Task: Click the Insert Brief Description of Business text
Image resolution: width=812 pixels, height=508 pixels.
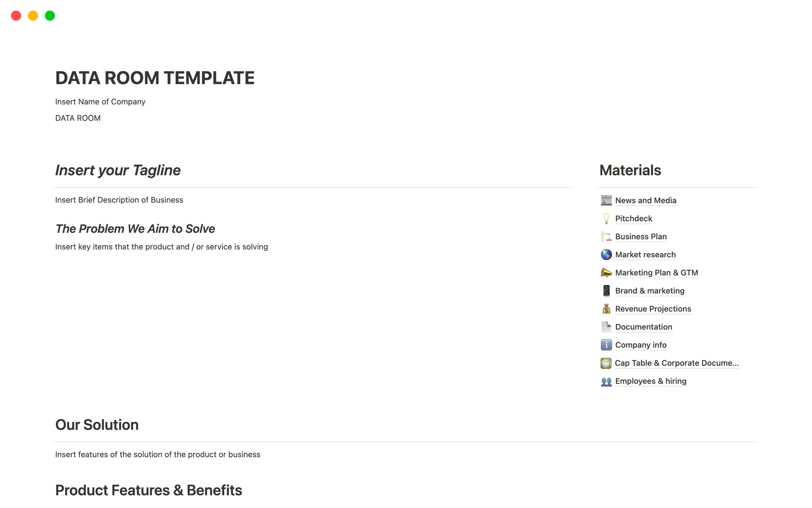Action: tap(119, 200)
